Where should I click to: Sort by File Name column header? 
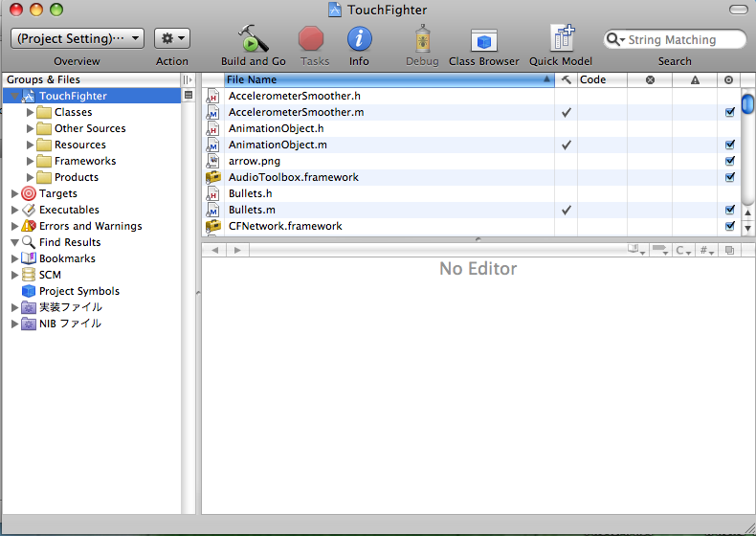pos(389,79)
